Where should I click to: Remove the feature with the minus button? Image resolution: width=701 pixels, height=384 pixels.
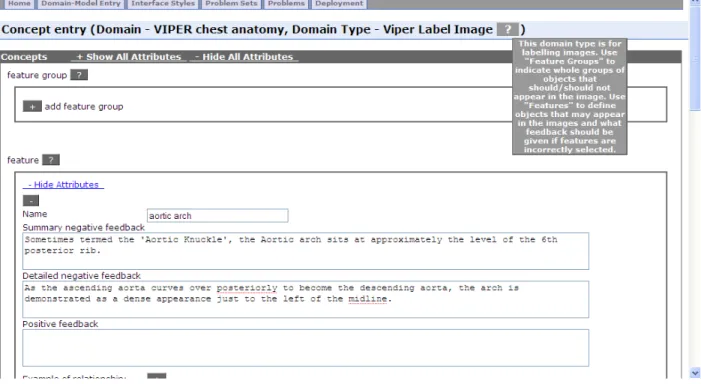31,201
